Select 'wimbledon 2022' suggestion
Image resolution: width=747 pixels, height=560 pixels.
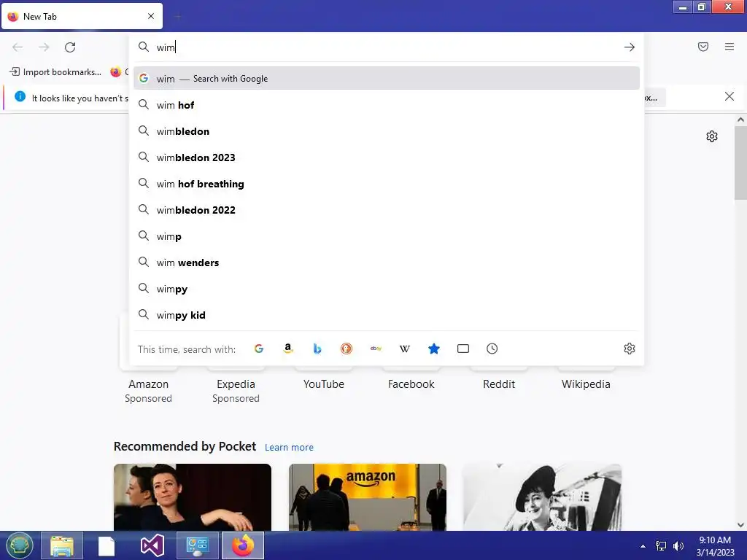point(387,210)
